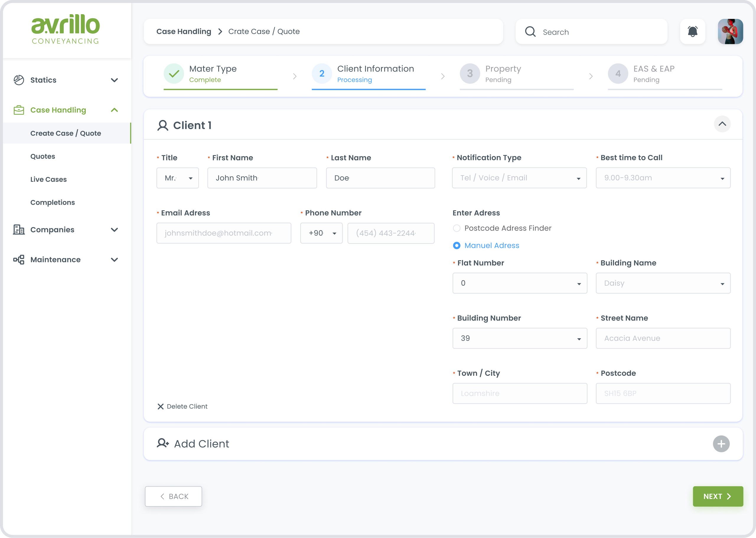Open the Quotes menu item
This screenshot has width=756, height=538.
click(x=43, y=156)
